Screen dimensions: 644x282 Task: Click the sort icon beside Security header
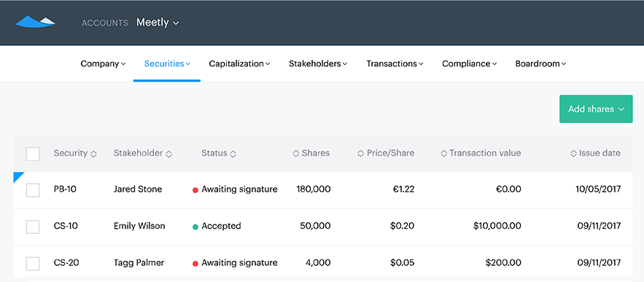tap(93, 154)
